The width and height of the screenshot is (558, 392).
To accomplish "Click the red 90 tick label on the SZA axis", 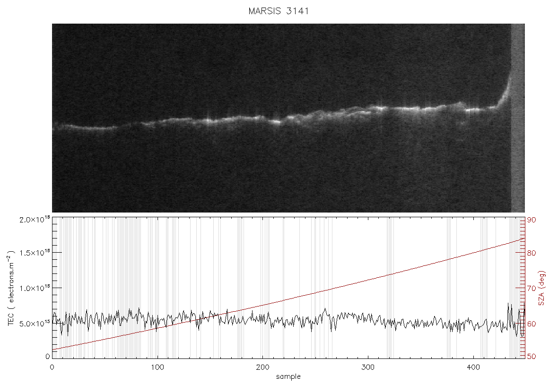I will point(532,220).
